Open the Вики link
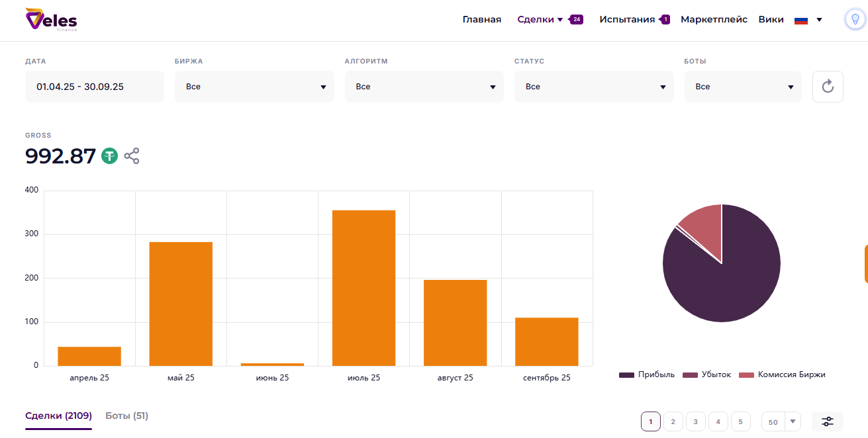The width and height of the screenshot is (868, 438). tap(771, 19)
